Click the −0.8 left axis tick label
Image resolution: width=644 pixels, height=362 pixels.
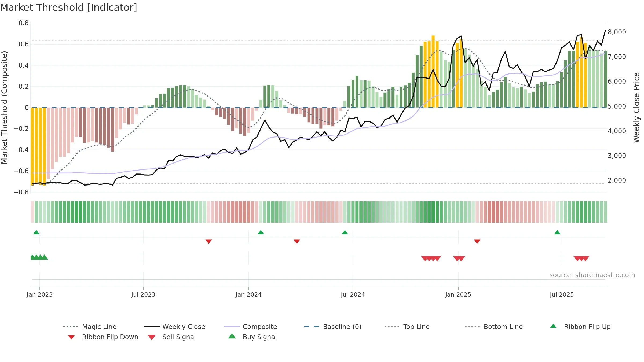21,192
